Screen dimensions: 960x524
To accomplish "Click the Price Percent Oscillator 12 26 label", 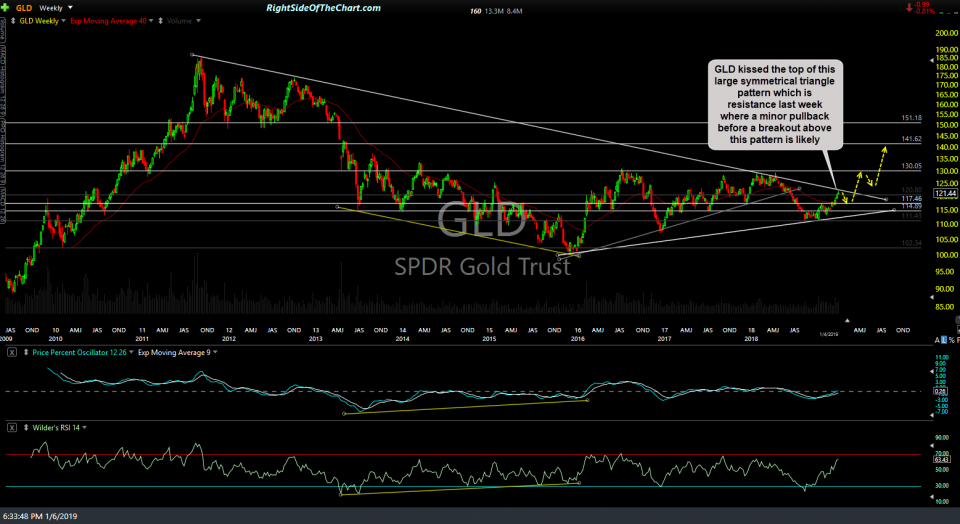I will (80, 353).
